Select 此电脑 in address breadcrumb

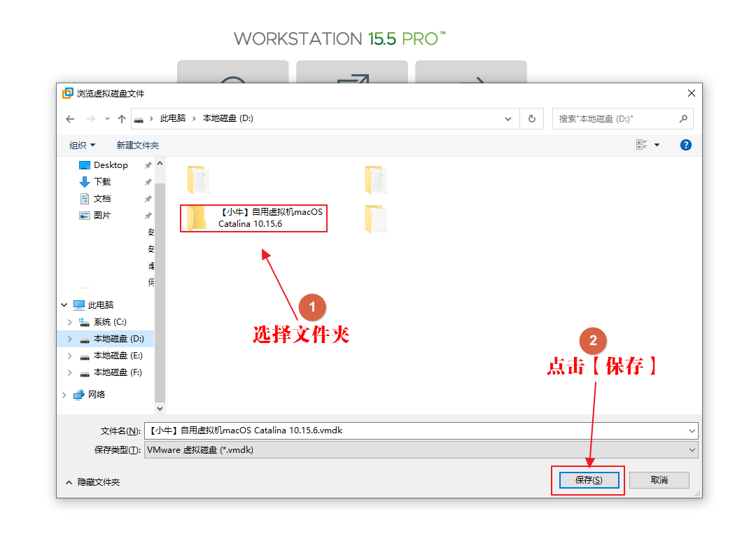(x=173, y=118)
